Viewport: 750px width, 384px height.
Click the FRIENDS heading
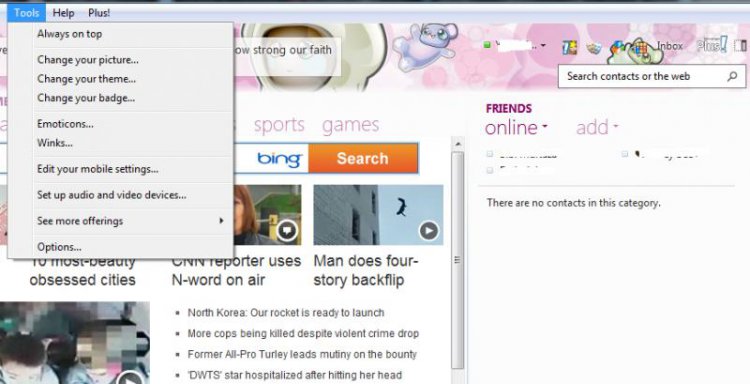click(x=509, y=109)
